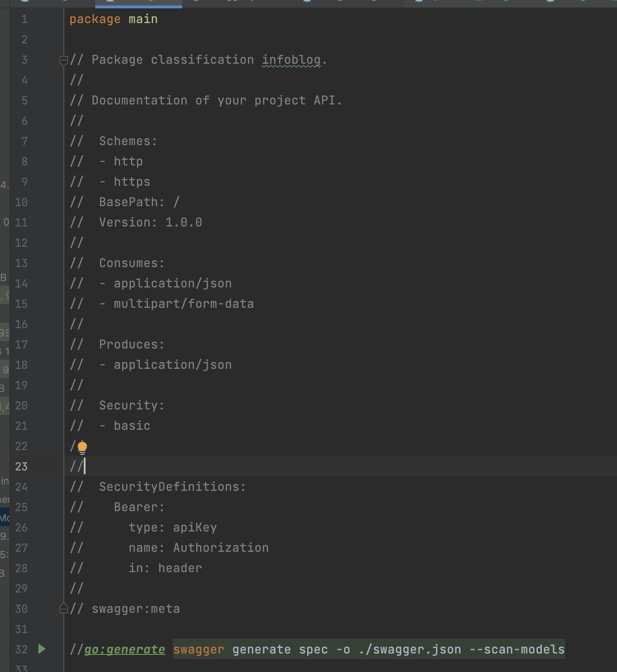
Task: Open the underlined go:generate link
Action: pyautogui.click(x=124, y=649)
